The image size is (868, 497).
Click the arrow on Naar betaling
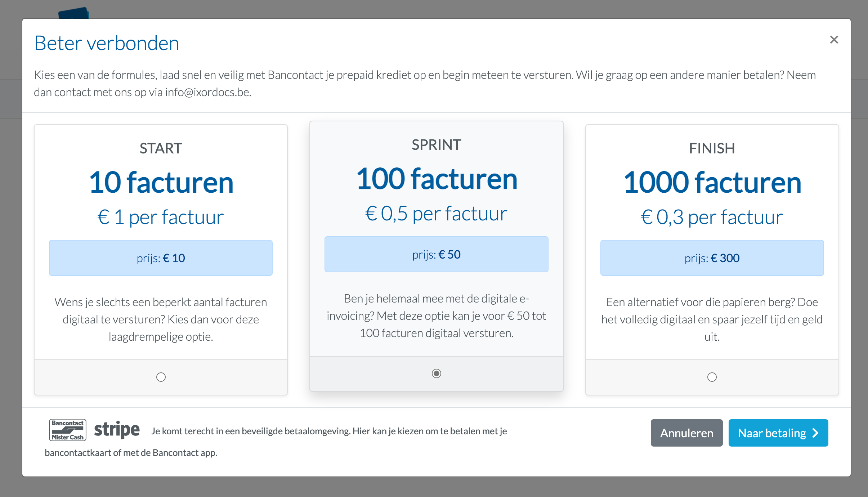[x=816, y=433]
